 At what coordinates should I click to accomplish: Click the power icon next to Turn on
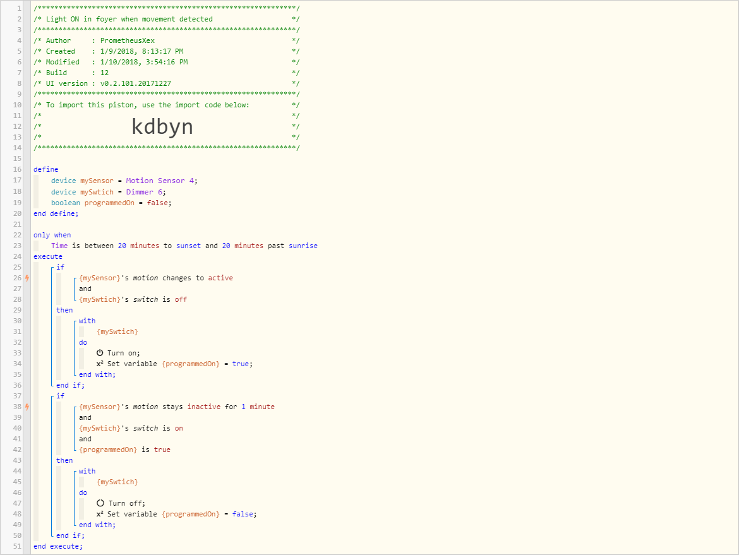point(100,353)
